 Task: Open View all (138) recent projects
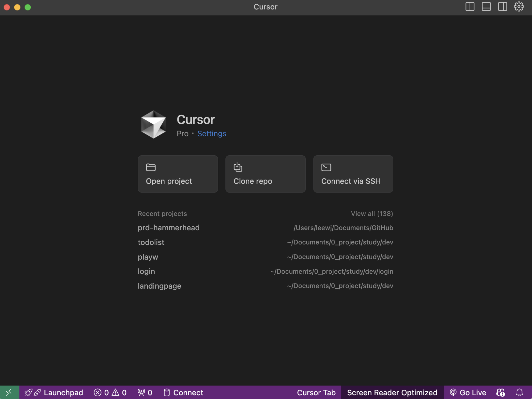coord(372,214)
